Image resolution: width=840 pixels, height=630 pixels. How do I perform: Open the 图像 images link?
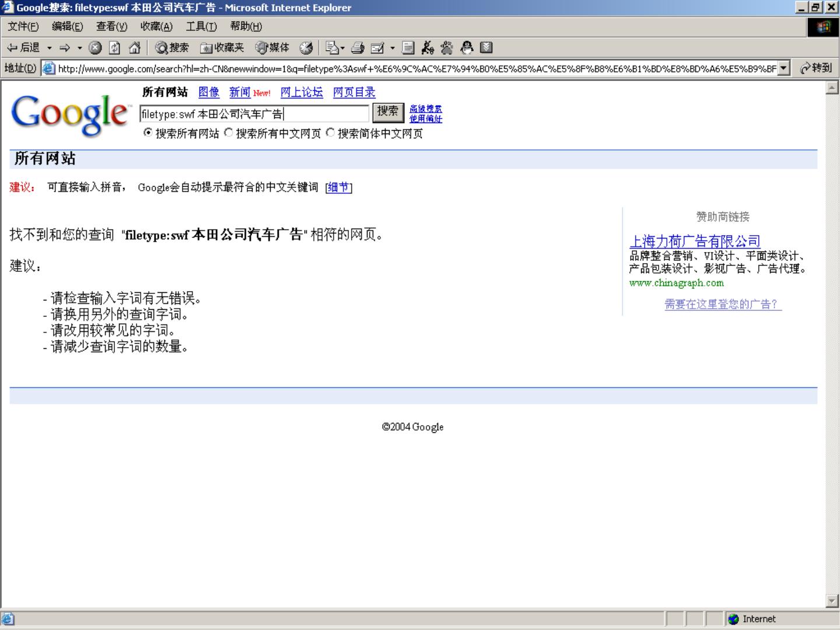pyautogui.click(x=209, y=92)
